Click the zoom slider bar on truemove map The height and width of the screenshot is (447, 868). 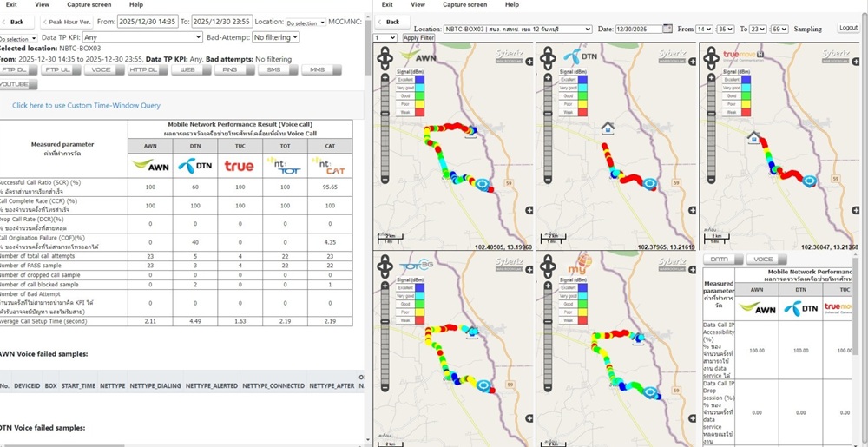[x=711, y=131]
